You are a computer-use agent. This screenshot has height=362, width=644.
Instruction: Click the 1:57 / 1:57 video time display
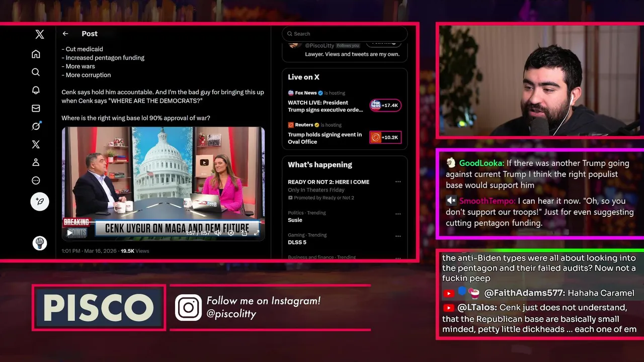(x=198, y=233)
